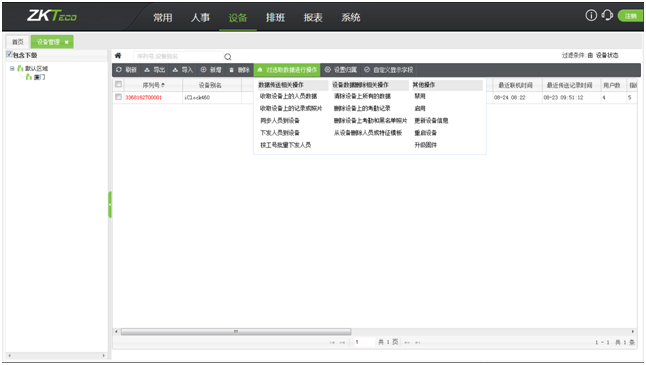Image resolution: width=646 pixels, height=365 pixels.
Task: Click the 设置归属 toolbar item
Action: (x=341, y=70)
